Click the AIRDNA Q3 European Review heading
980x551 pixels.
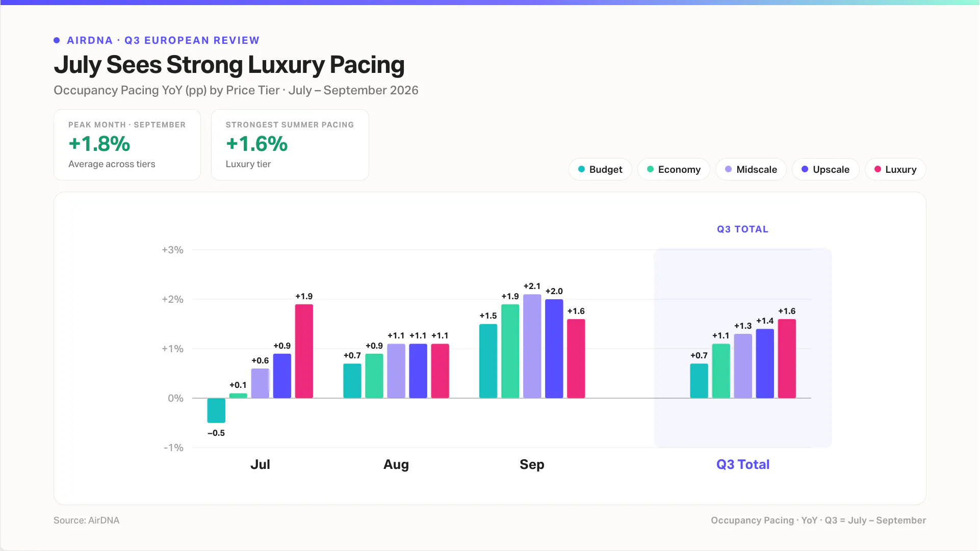click(163, 40)
